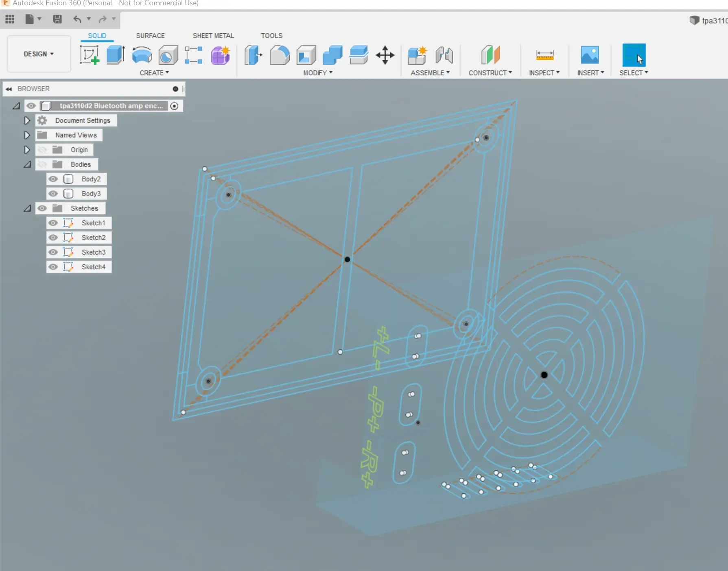
Task: Switch to the SOLID tab
Action: click(97, 36)
